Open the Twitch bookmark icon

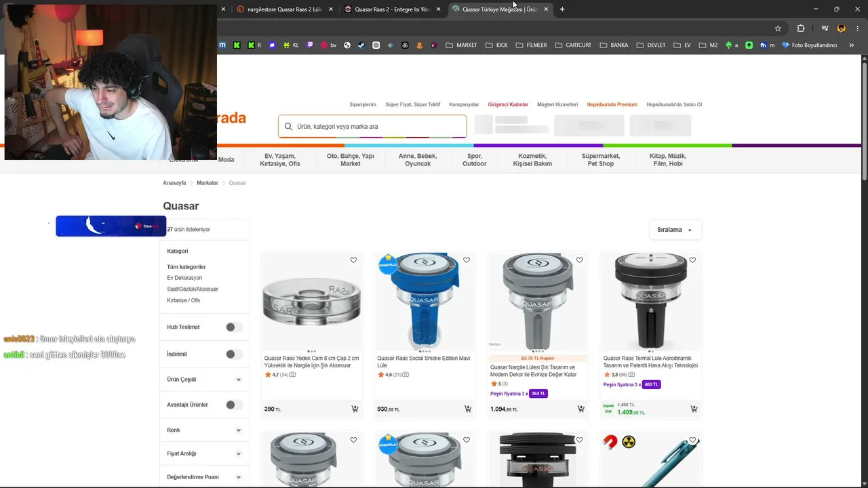click(311, 45)
